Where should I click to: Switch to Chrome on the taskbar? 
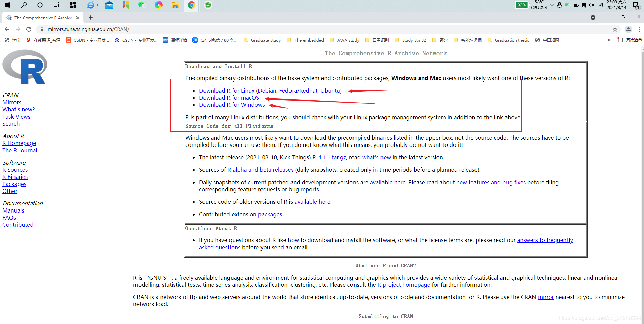click(x=191, y=5)
